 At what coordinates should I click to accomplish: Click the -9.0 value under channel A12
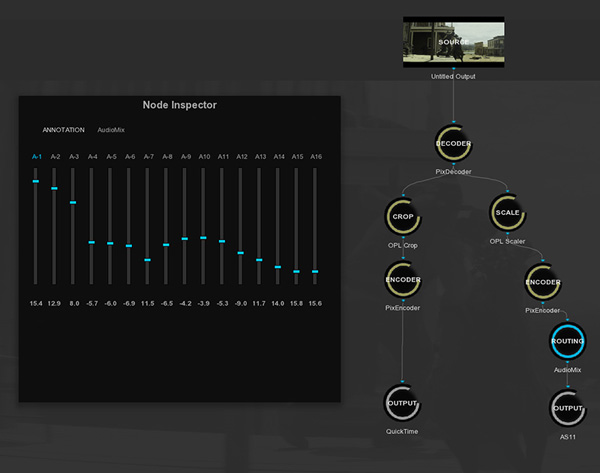click(241, 303)
